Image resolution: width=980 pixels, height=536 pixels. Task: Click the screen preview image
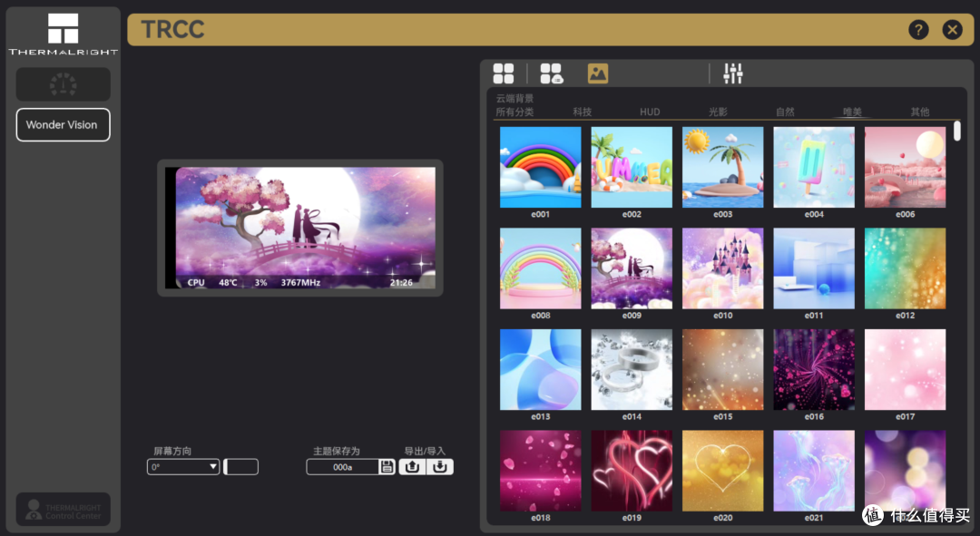(300, 228)
